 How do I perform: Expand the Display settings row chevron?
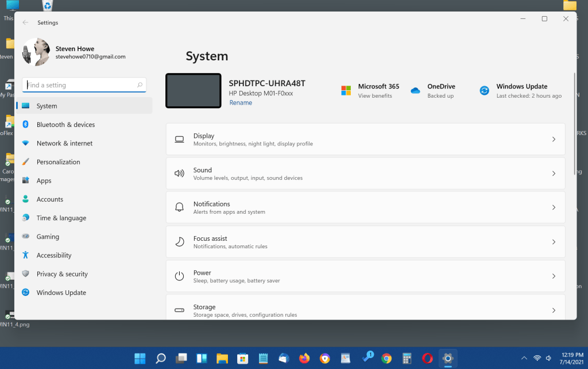click(x=554, y=139)
